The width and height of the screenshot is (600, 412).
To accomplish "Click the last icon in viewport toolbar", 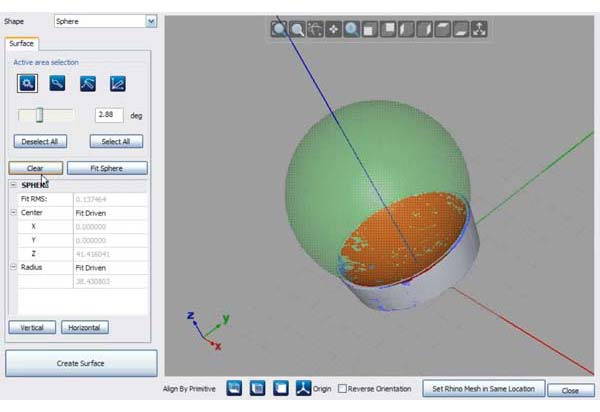I will (x=479, y=29).
